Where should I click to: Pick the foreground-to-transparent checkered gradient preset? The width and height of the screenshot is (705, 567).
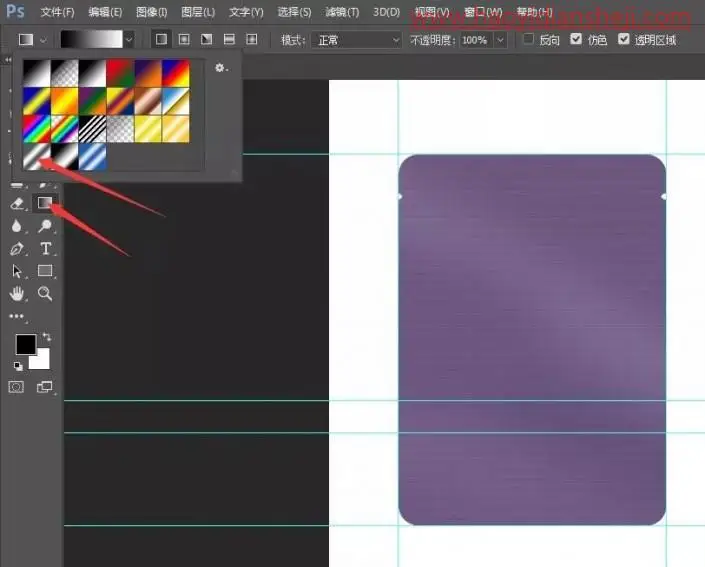pyautogui.click(x=65, y=73)
